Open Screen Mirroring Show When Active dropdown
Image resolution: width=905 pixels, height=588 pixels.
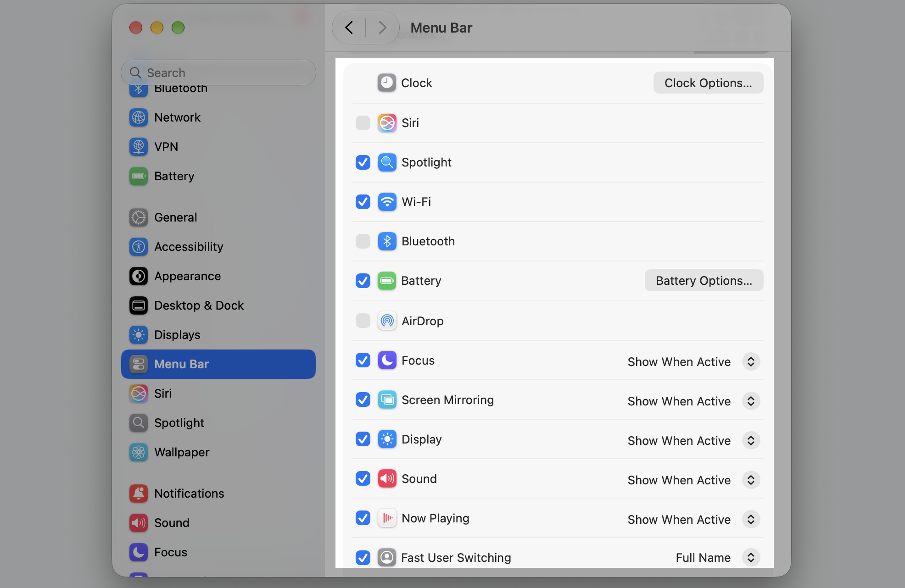tap(693, 401)
